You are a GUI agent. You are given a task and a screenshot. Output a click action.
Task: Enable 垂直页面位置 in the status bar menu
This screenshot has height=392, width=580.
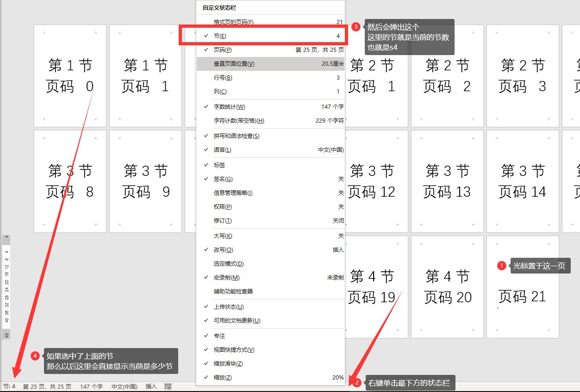(x=270, y=63)
